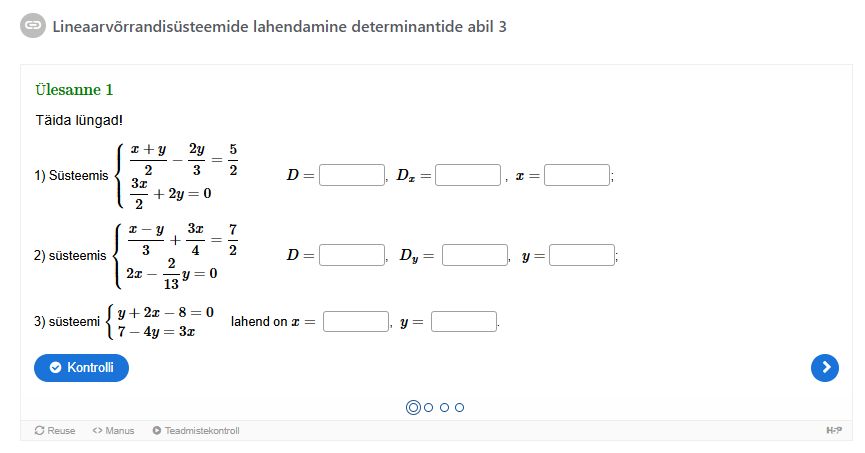Go to the next slide with the arrow
Image resolution: width=865 pixels, height=453 pixels.
(824, 368)
